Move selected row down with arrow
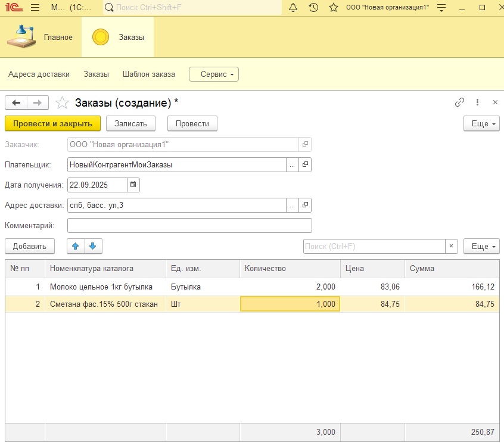The width and height of the screenshot is (504, 445). click(94, 246)
